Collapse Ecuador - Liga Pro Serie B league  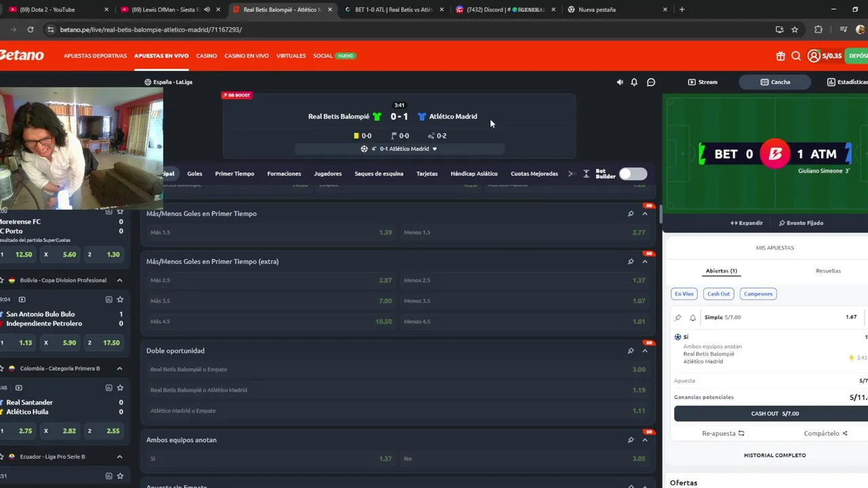click(x=119, y=457)
